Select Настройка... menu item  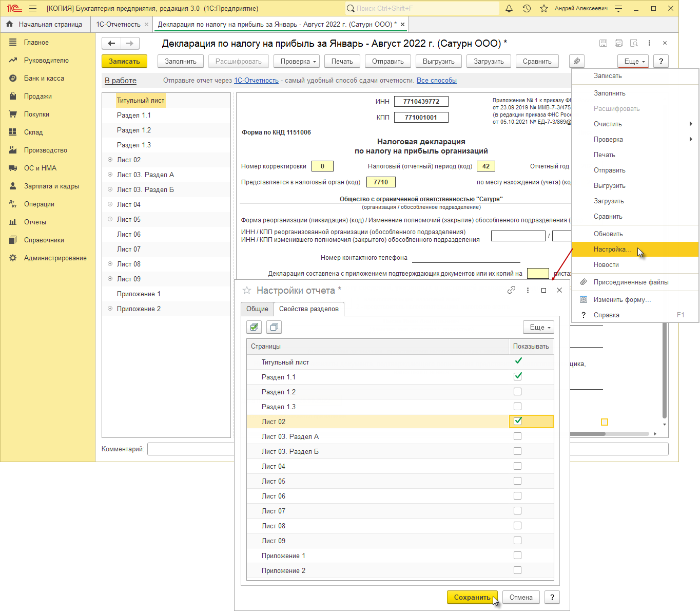pos(635,250)
